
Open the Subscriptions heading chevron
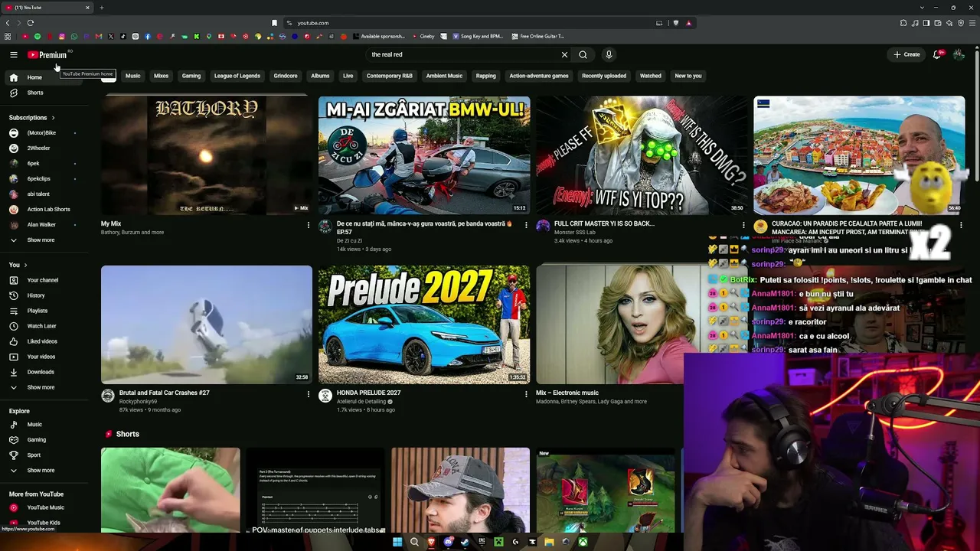click(53, 118)
